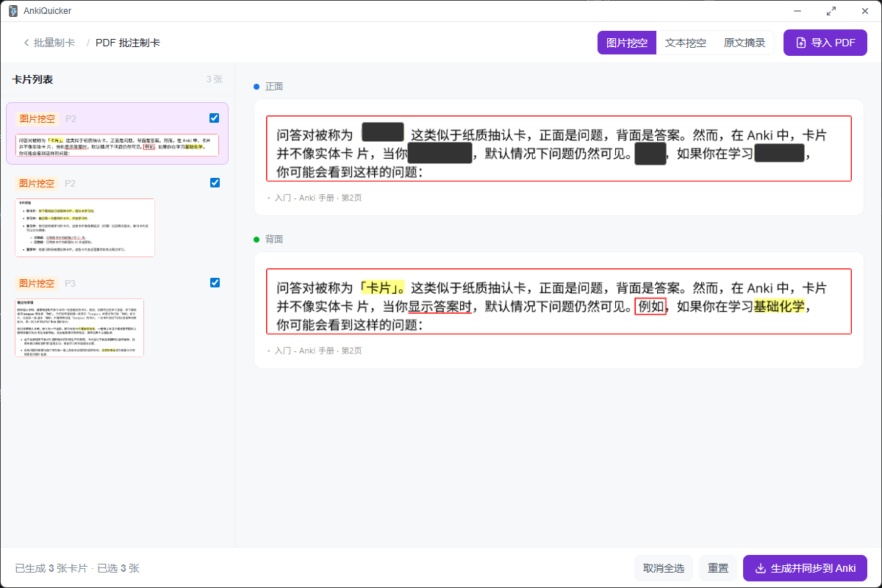The image size is (882, 588).
Task: Click the source caption under the back card
Action: coord(318,351)
